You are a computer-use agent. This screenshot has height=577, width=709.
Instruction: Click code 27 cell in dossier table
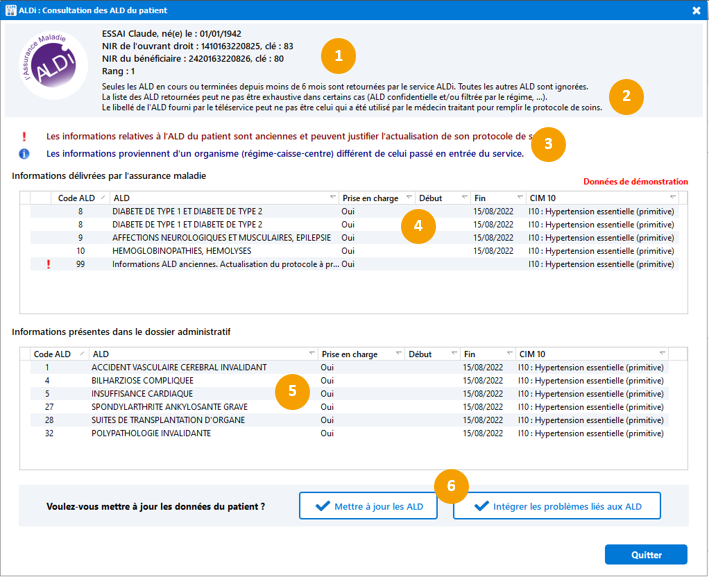[x=49, y=407]
